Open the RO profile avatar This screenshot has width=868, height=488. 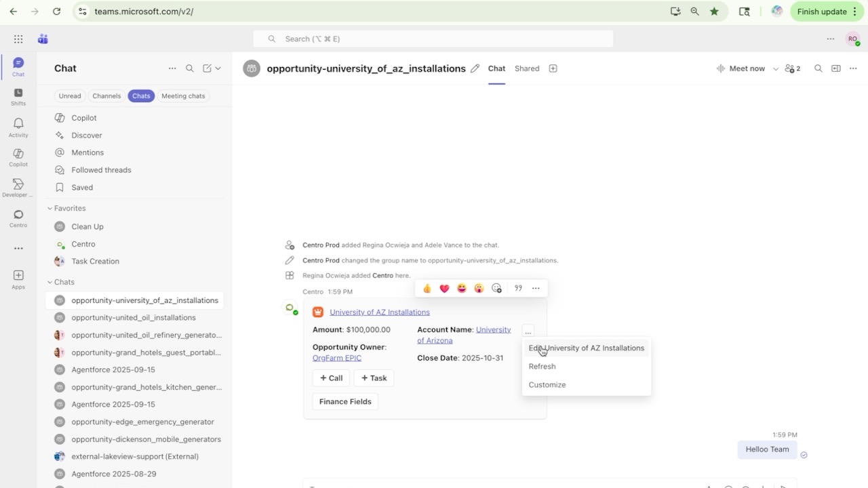pyautogui.click(x=852, y=39)
